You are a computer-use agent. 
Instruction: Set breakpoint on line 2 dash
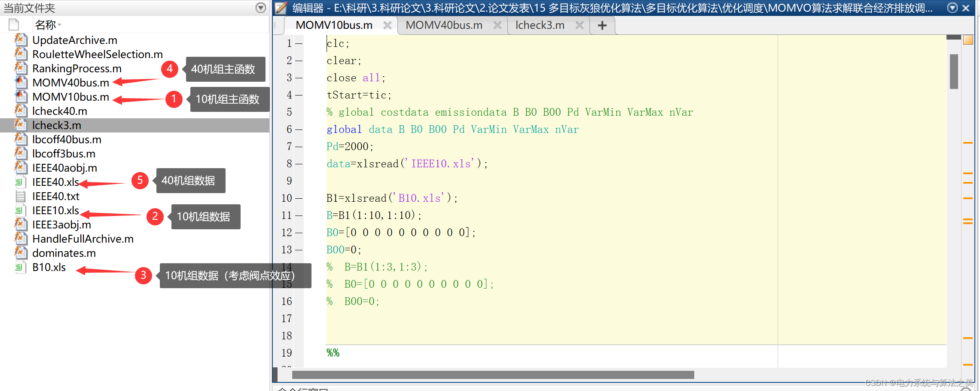(x=299, y=61)
